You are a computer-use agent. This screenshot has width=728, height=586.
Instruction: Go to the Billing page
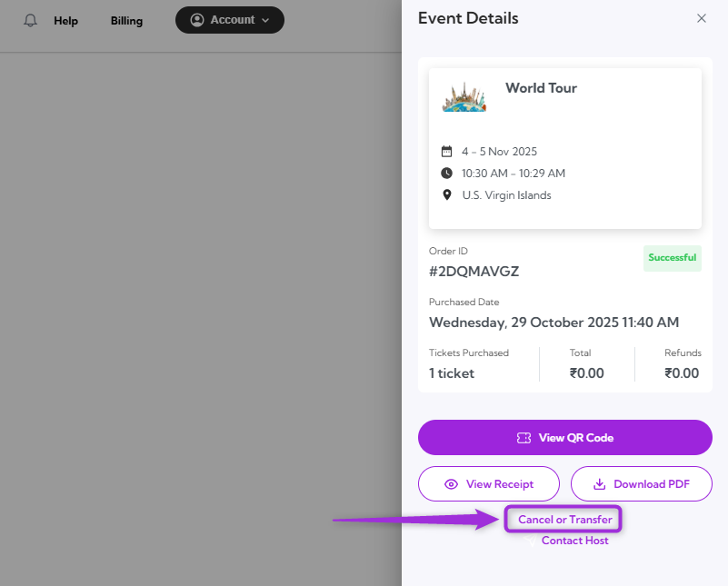click(x=126, y=21)
